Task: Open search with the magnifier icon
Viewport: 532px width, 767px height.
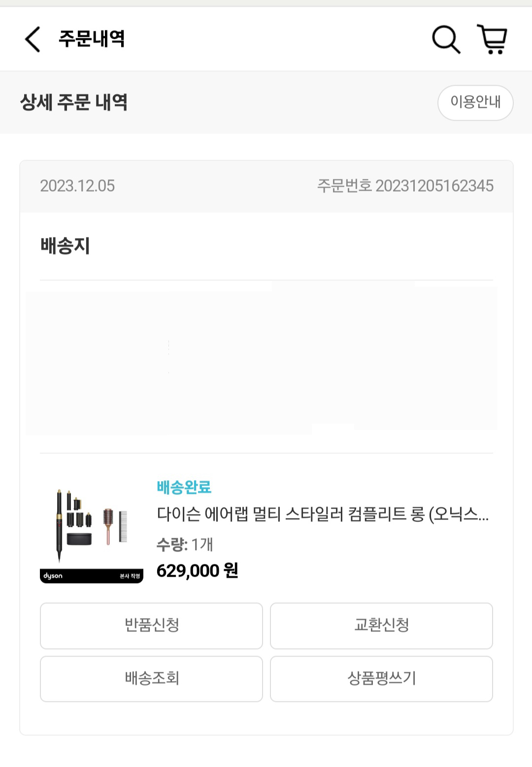Action: pos(446,39)
